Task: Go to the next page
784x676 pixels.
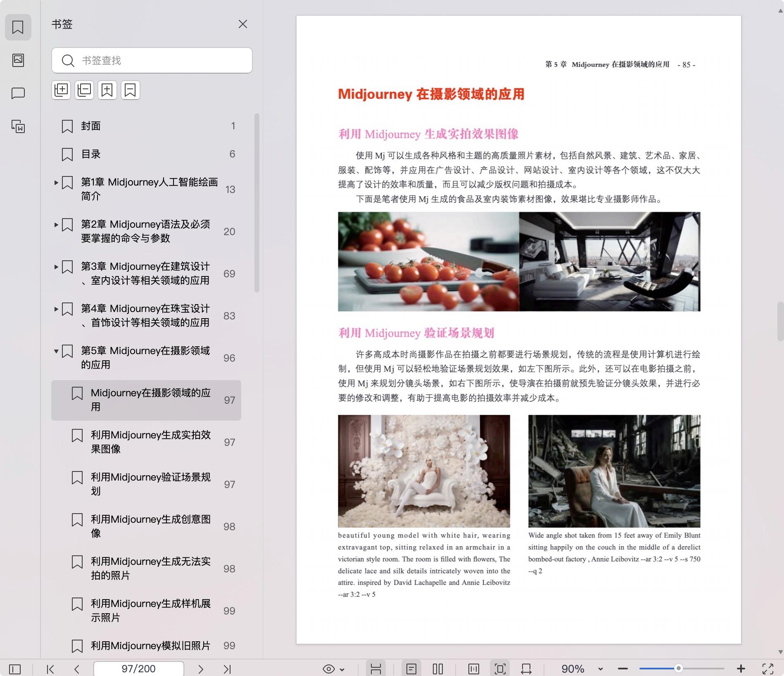Action: pos(201,669)
